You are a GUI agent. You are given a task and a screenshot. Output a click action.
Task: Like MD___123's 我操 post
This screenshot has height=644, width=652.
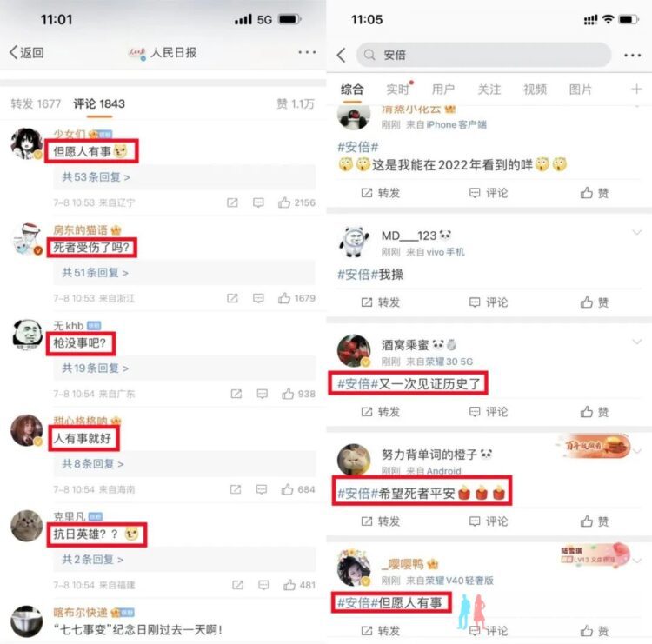coord(595,302)
